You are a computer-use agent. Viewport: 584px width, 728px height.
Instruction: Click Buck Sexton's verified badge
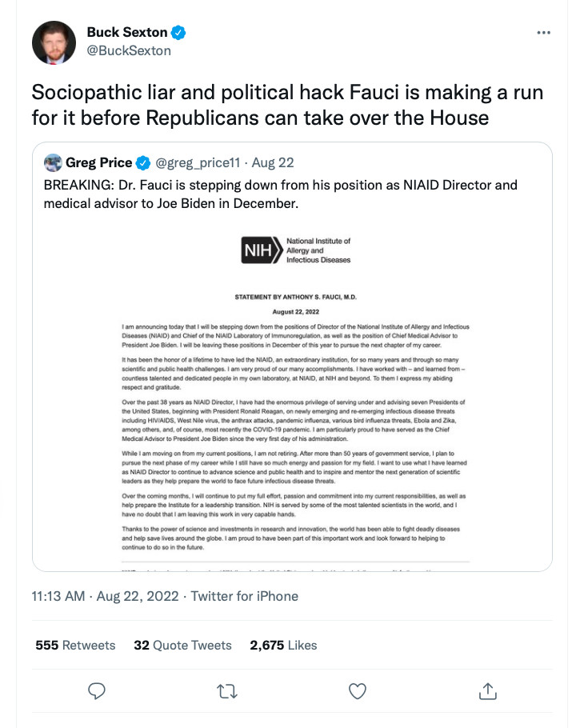click(180, 33)
